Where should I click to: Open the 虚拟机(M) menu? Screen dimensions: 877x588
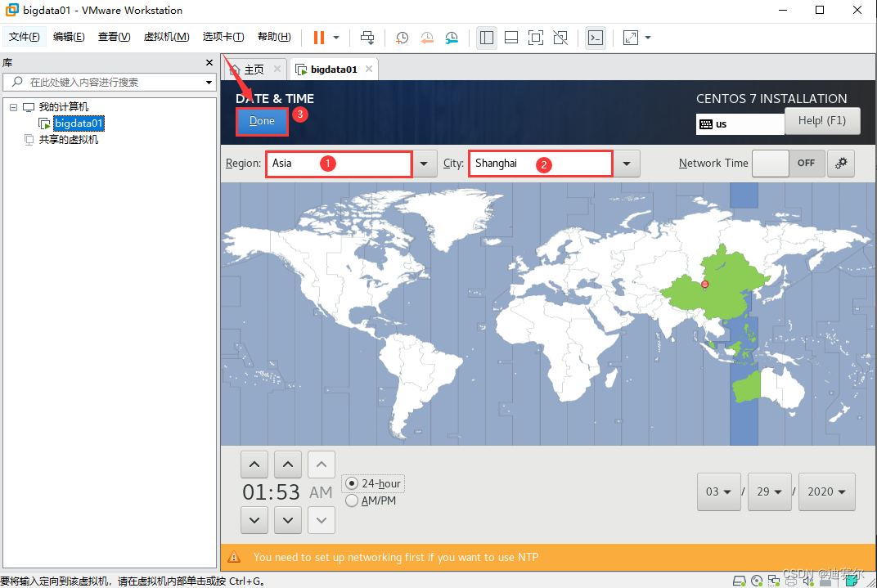(167, 37)
